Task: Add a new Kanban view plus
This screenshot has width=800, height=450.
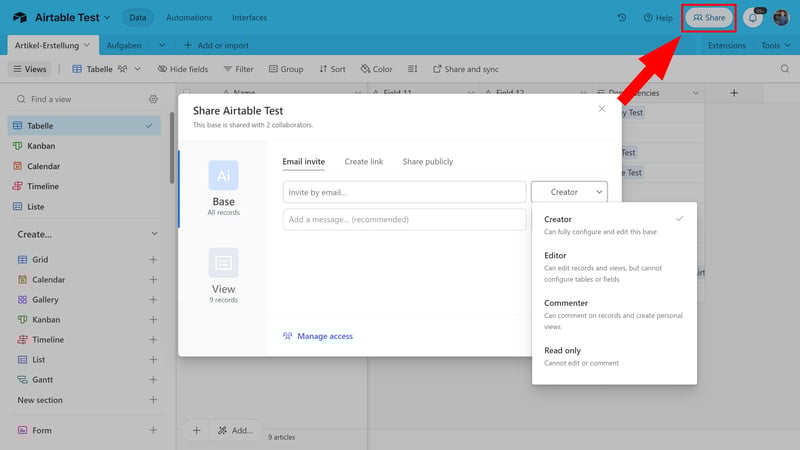Action: click(153, 319)
